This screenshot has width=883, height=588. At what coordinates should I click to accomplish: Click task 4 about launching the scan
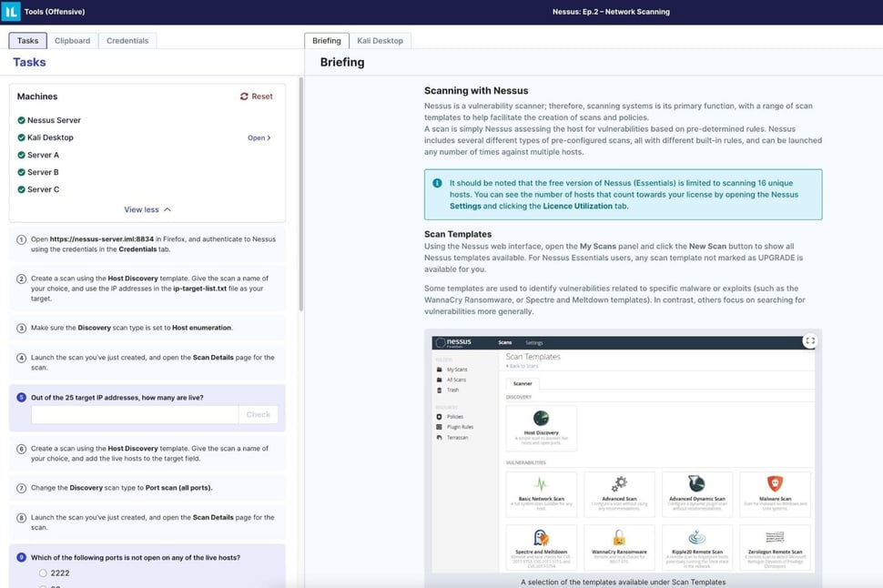pos(147,362)
